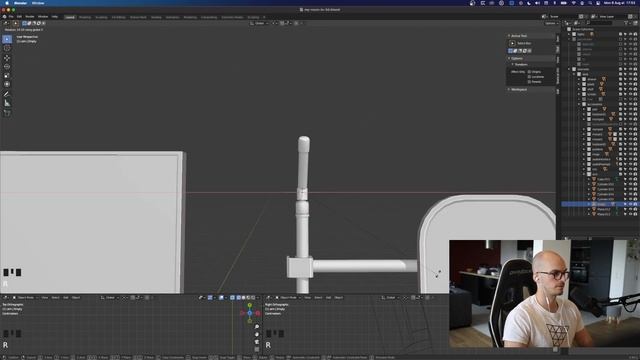Open the editor type selector in main viewport
This screenshot has width=640, height=360.
coord(6,23)
